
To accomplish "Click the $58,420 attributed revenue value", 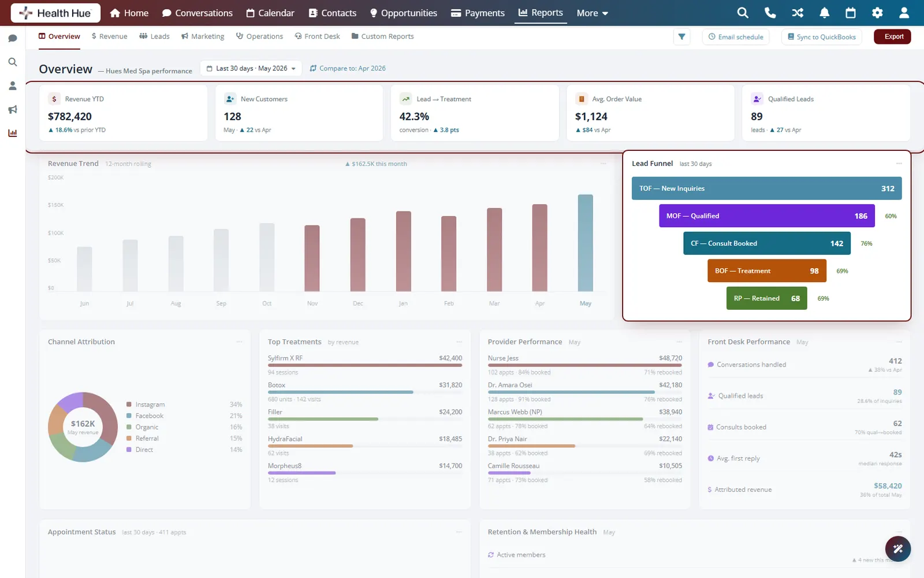I will [888, 486].
